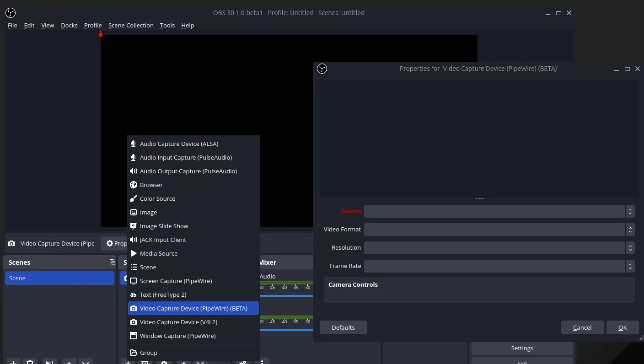Add Window Capture (PipeWire) source
The height and width of the screenshot is (364, 644).
(x=193, y=336)
